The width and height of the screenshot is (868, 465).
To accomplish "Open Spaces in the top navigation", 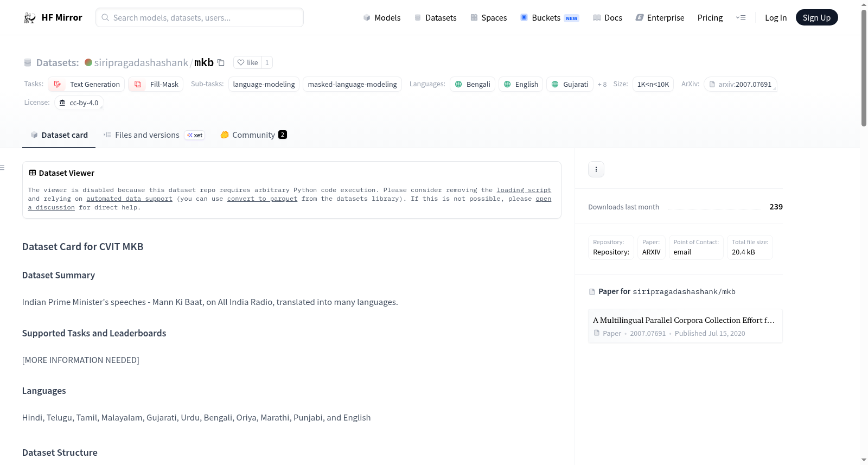I will pos(488,17).
